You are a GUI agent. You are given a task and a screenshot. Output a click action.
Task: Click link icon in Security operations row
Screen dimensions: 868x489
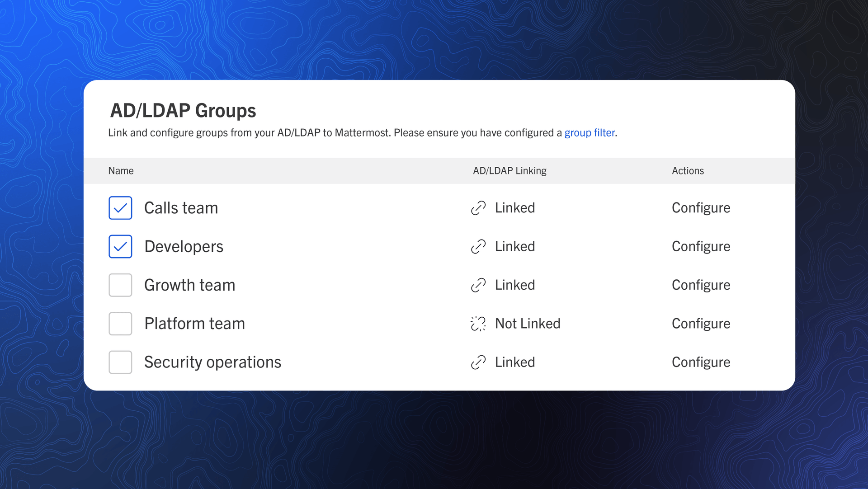478,362
